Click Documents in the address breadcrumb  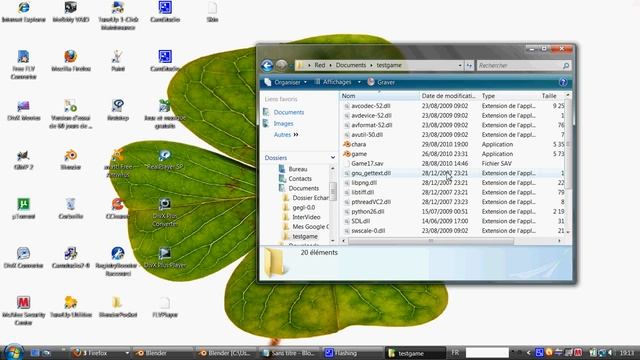coord(351,65)
